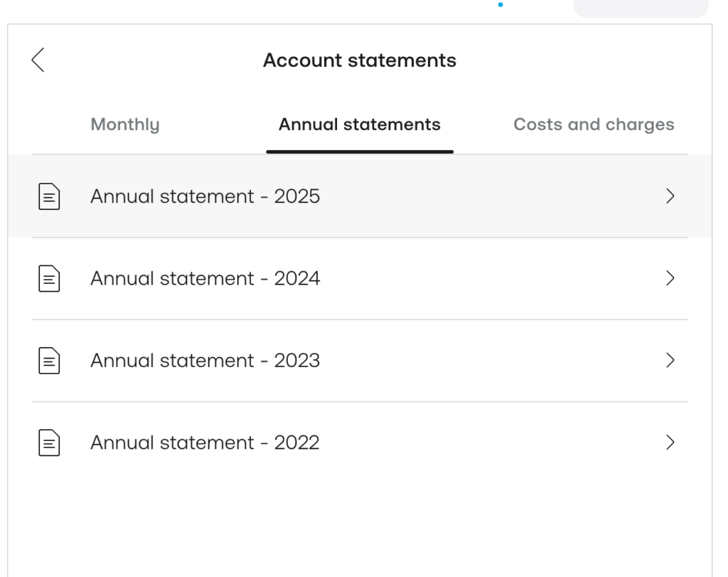
Task: Click the small blue dot indicator
Action: (501, 5)
